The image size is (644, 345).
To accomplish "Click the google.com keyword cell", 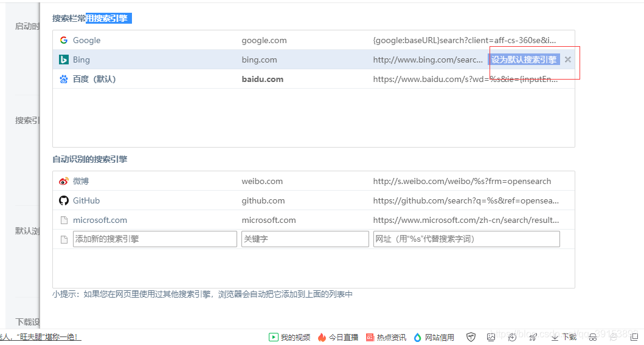I will tap(264, 40).
